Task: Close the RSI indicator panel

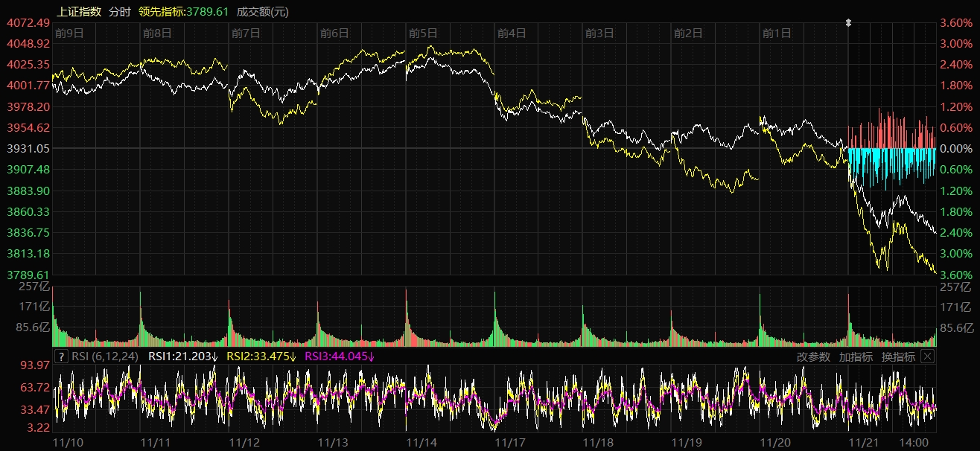Action: point(927,356)
